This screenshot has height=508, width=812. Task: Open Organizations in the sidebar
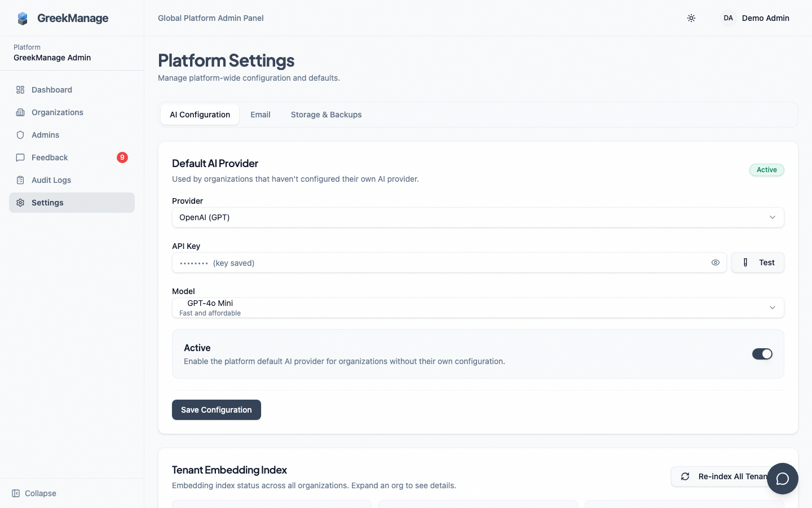click(x=72, y=112)
